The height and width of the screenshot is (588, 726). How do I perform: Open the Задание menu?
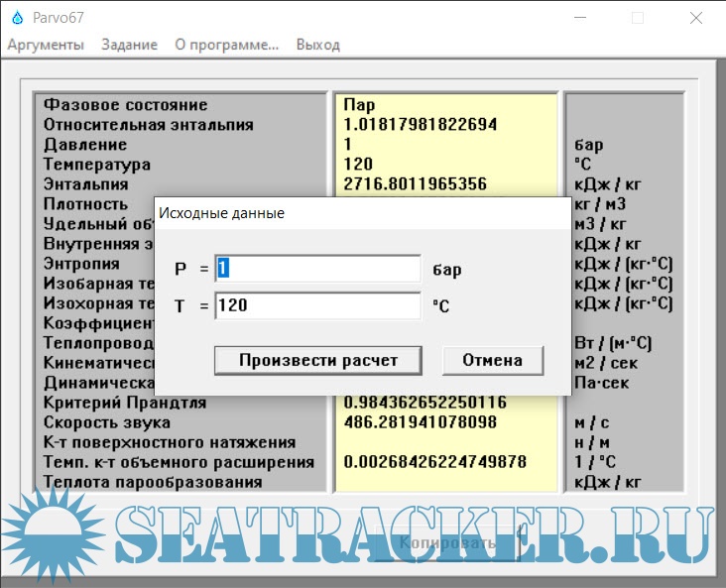[129, 45]
